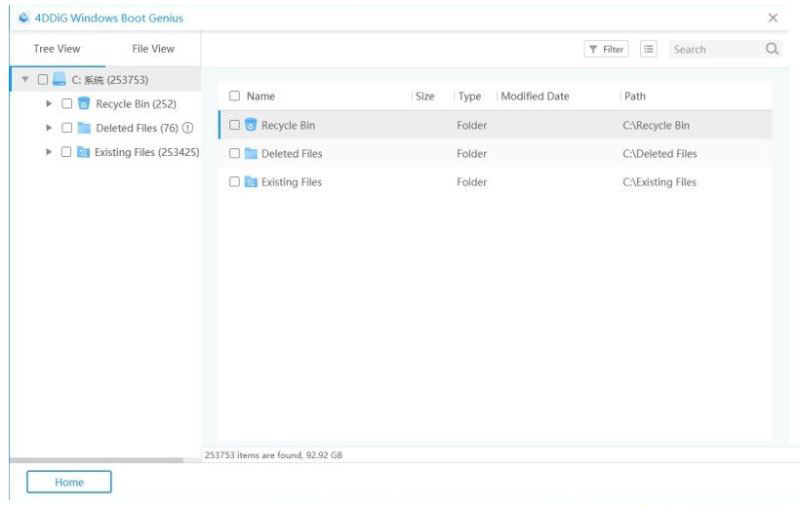This screenshot has height=508, width=800.
Task: Sort by the Name column header
Action: click(261, 96)
